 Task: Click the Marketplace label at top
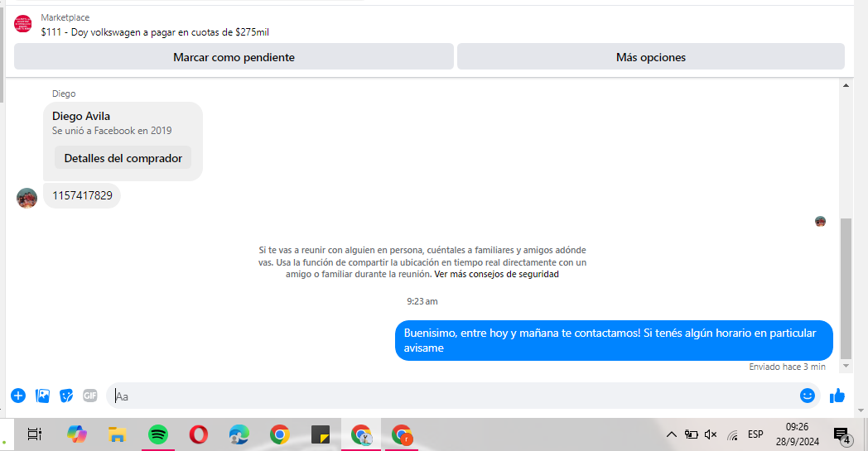[x=65, y=17]
